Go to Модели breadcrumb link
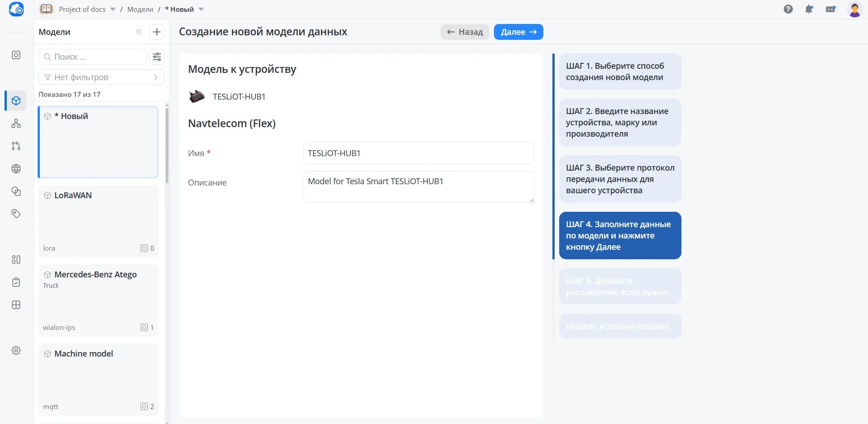 coord(140,9)
